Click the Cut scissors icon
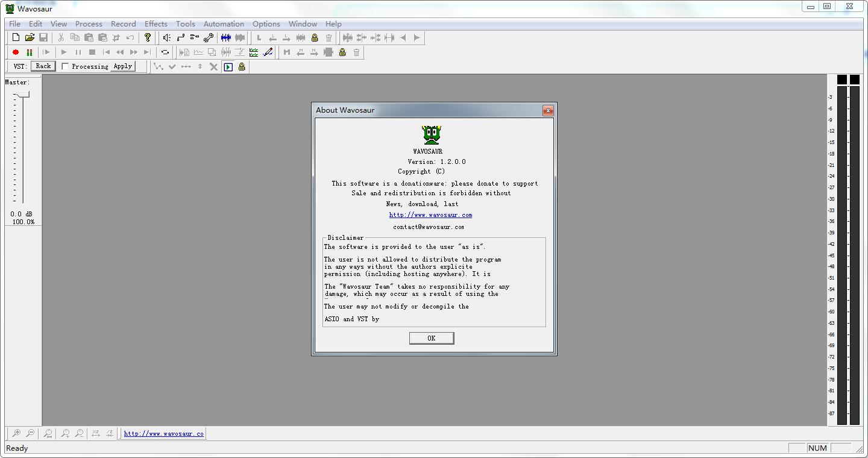Screen dimensions: 868x458 pos(61,37)
